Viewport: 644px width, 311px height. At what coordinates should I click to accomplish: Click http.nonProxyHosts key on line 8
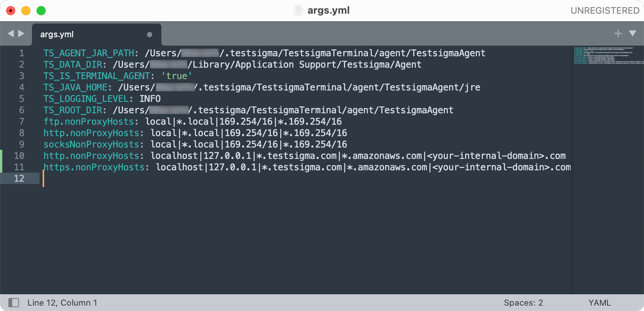coord(91,133)
